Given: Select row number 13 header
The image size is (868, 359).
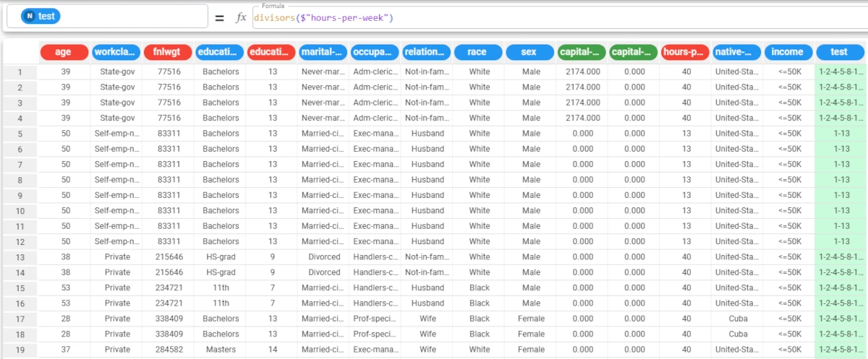Looking at the screenshot, I should [x=20, y=257].
